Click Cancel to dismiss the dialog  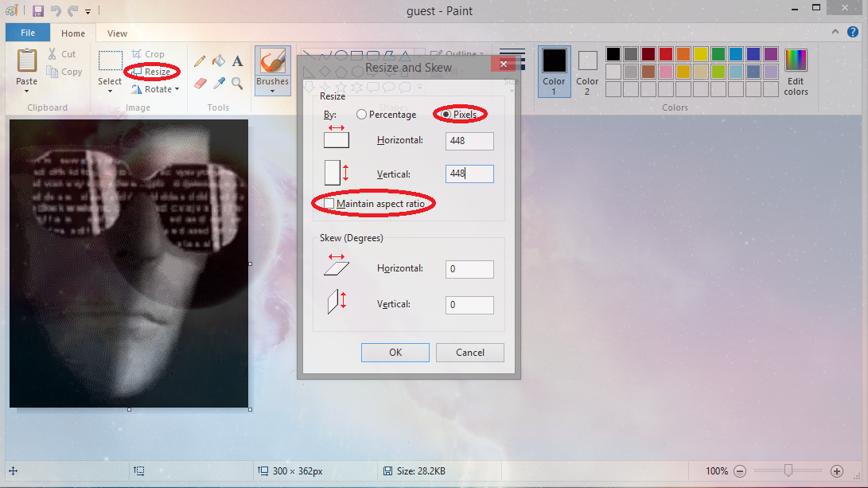coord(469,352)
